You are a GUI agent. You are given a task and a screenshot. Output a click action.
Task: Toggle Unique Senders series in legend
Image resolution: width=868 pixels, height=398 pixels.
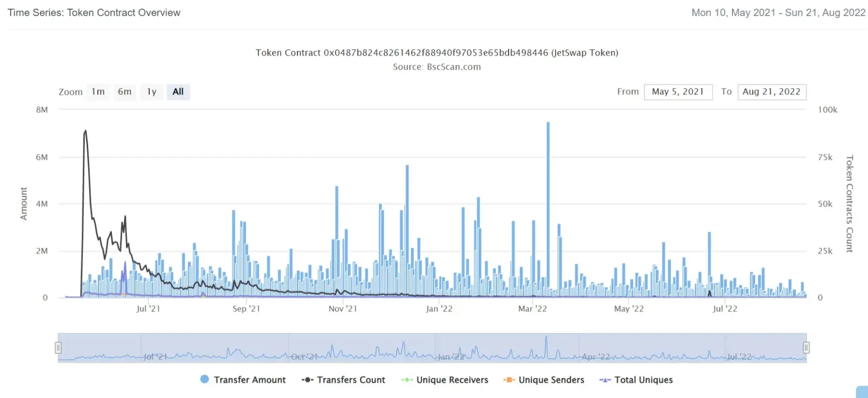(544, 380)
